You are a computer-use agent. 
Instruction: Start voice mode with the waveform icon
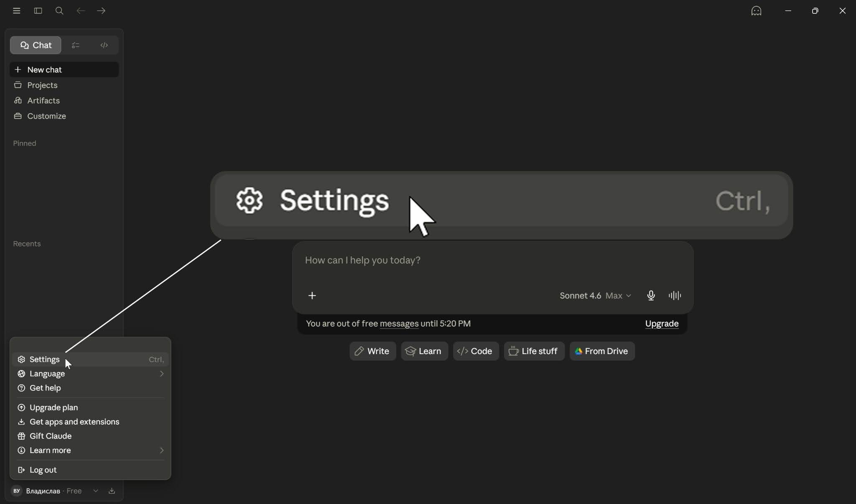click(x=675, y=296)
